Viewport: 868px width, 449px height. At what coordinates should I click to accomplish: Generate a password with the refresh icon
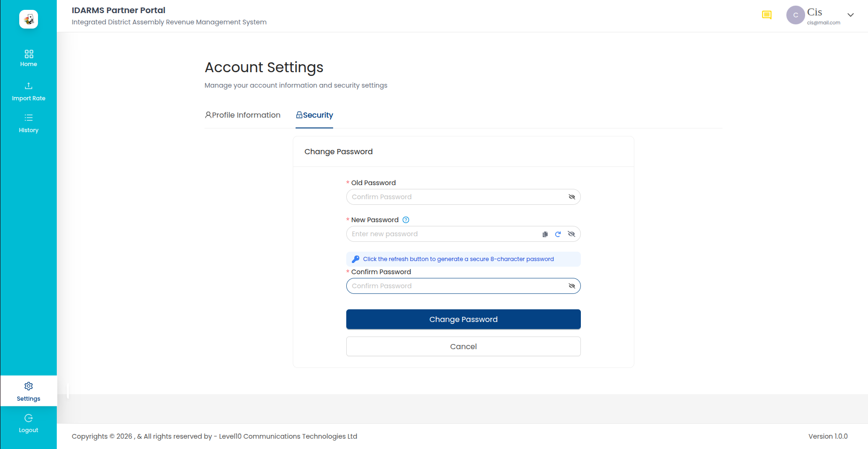tap(558, 234)
